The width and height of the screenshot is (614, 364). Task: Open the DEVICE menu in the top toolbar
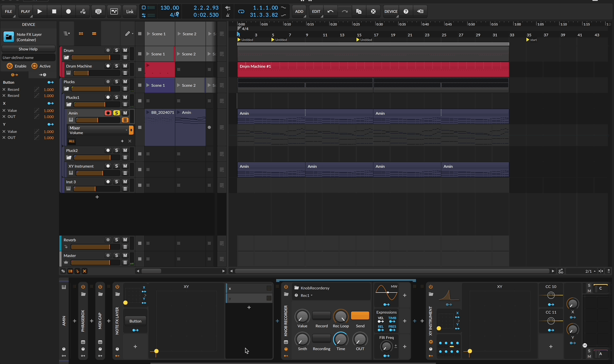point(391,11)
